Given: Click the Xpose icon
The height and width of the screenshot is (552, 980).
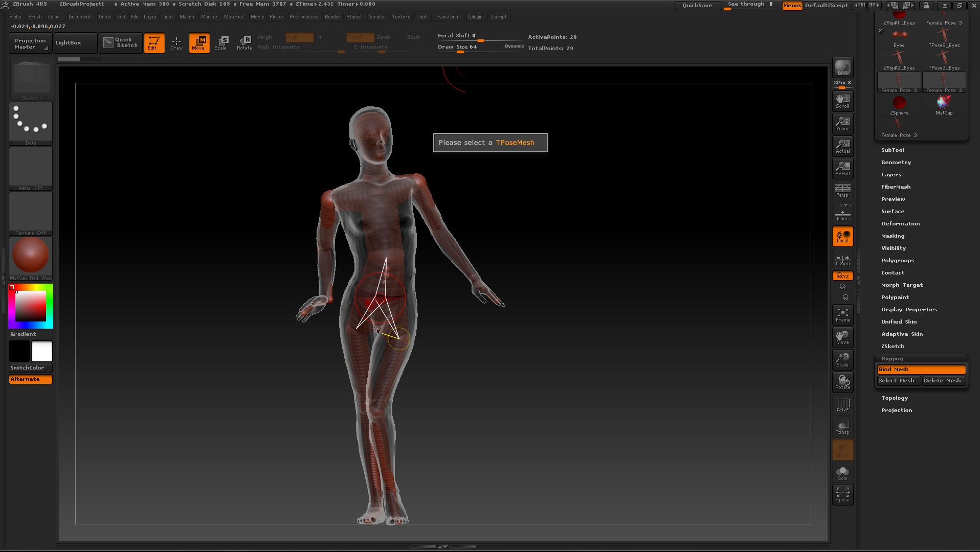Looking at the screenshot, I should click(842, 495).
